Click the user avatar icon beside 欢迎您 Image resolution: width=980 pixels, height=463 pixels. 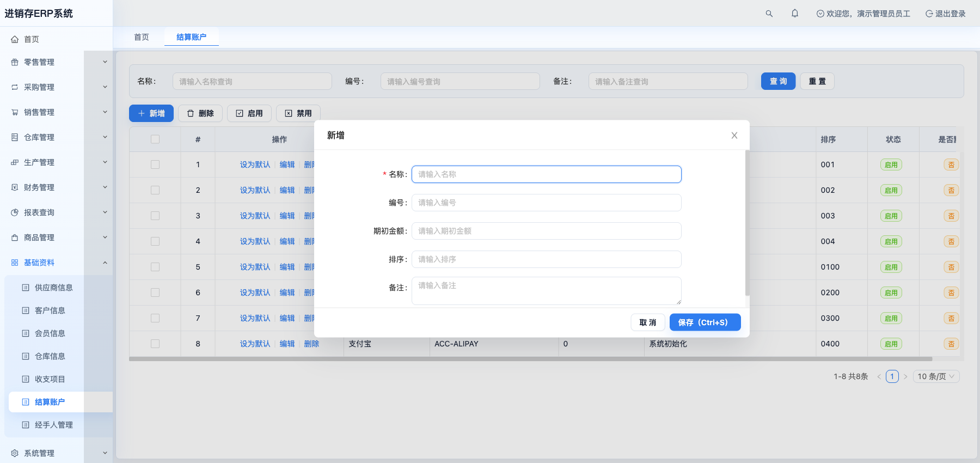click(x=820, y=14)
